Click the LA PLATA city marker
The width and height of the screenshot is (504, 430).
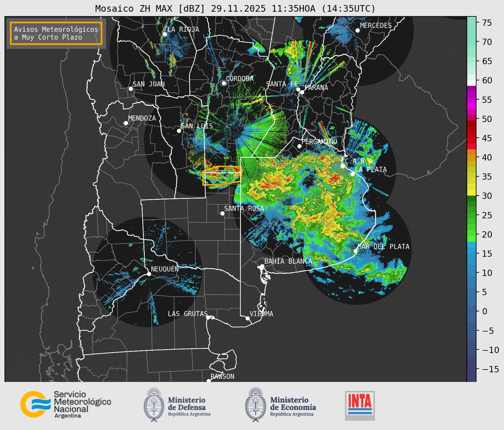[x=353, y=174]
